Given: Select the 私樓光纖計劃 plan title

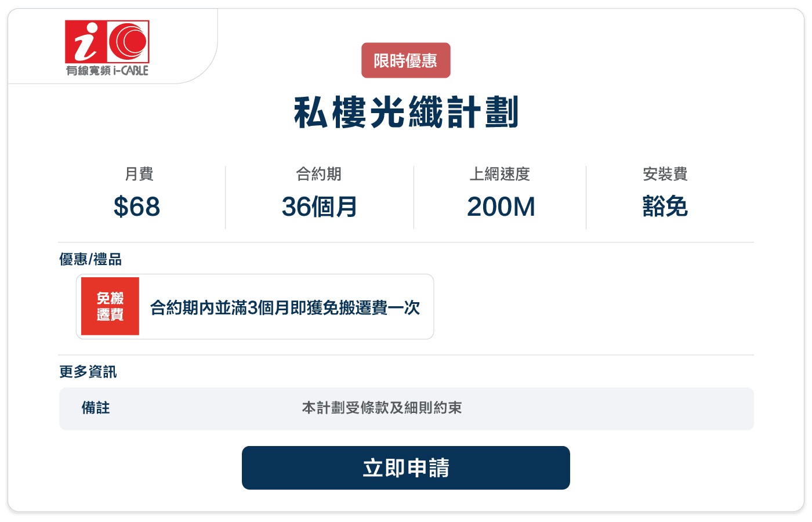Looking at the screenshot, I should click(406, 112).
